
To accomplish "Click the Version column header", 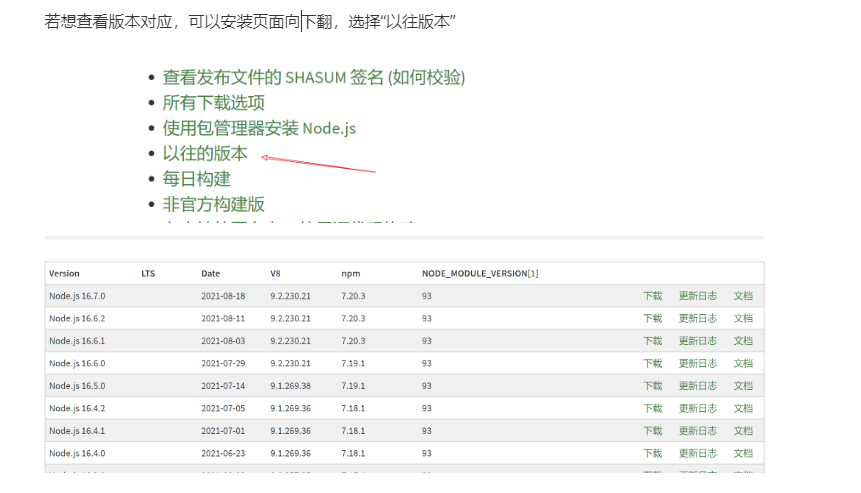I will [x=64, y=273].
